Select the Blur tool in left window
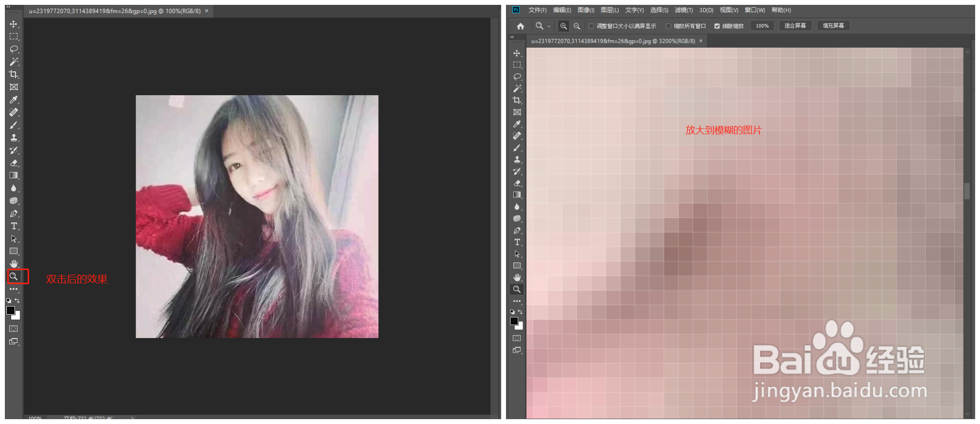Image resolution: width=980 pixels, height=424 pixels. [14, 188]
